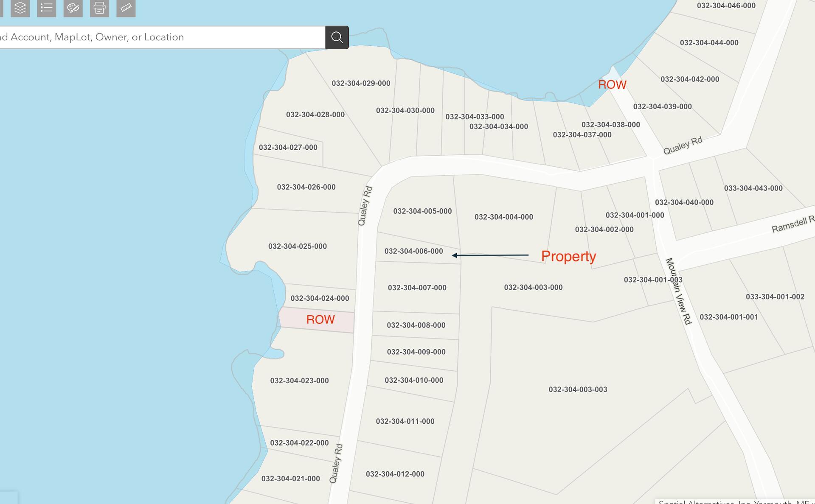Select parcel 032-304-006-000
This screenshot has width=815, height=504.
(413, 251)
